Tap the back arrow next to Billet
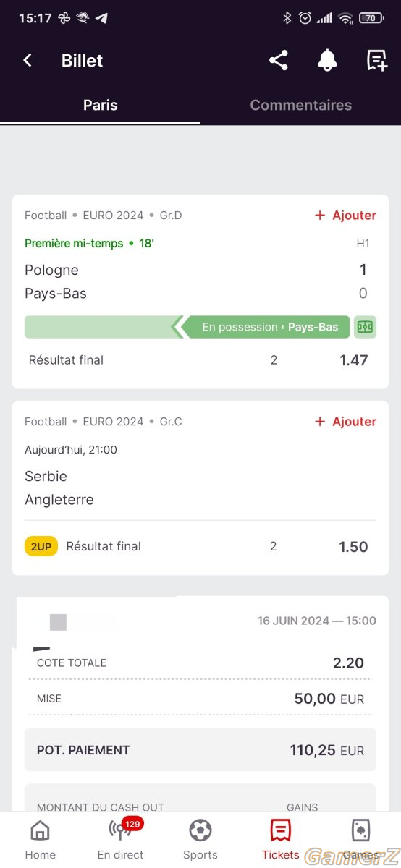Screen dimensions: 401x868 (28, 61)
